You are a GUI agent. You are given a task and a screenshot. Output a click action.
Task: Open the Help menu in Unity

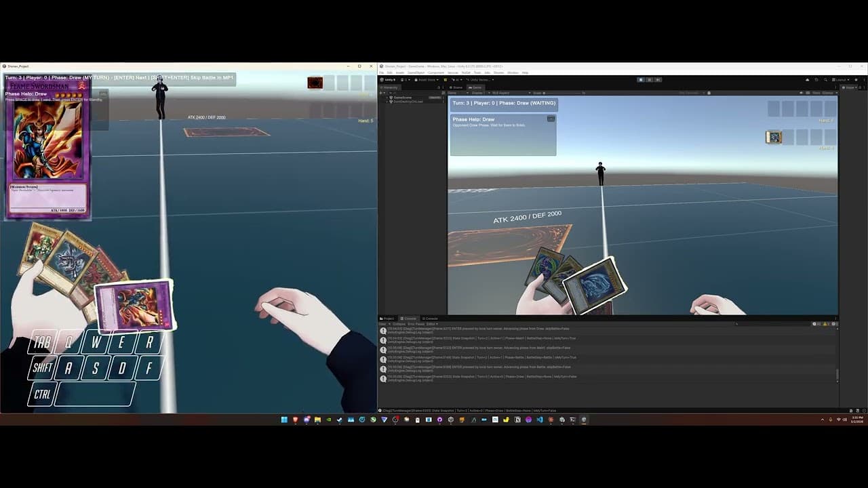525,73
